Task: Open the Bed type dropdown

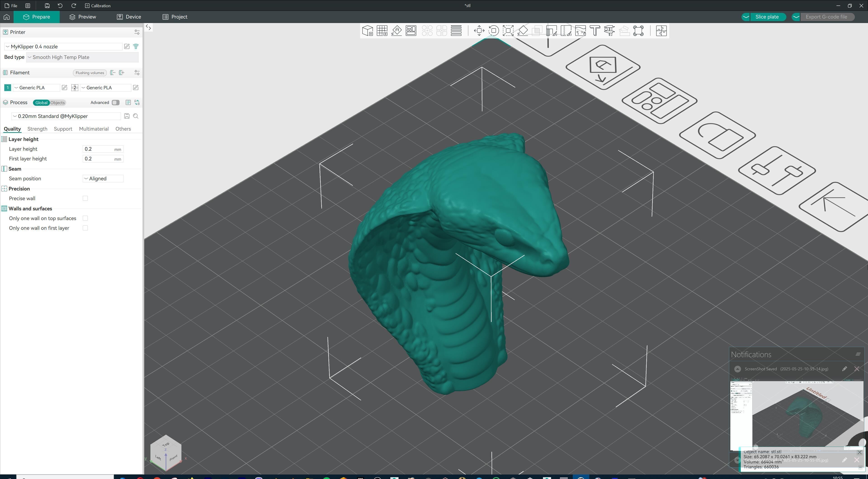Action: (82, 57)
